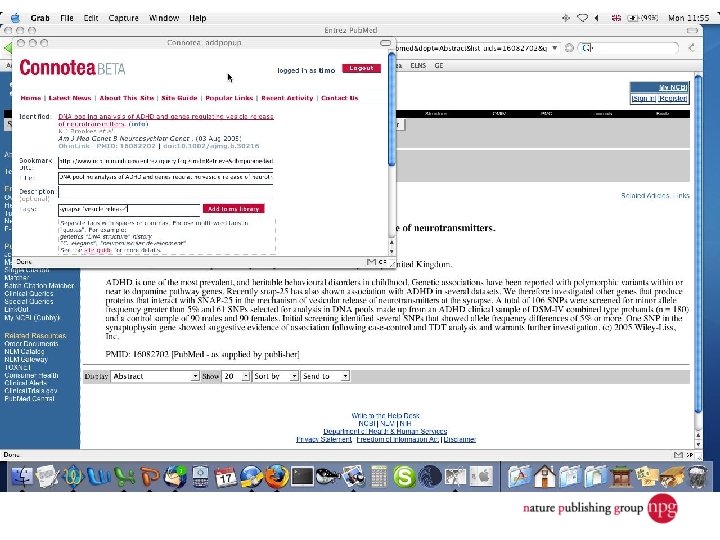Launch Firefox from the Dock

(x=276, y=476)
